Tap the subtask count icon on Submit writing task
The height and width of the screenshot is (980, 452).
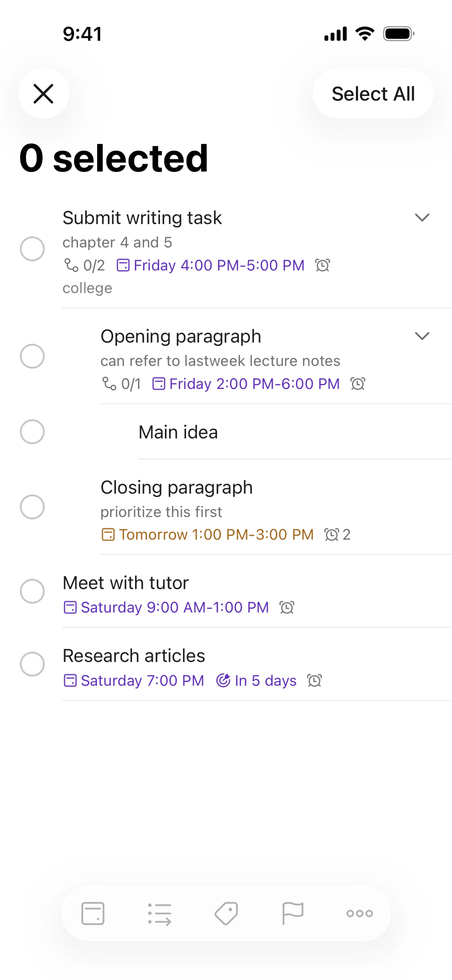[x=71, y=265]
